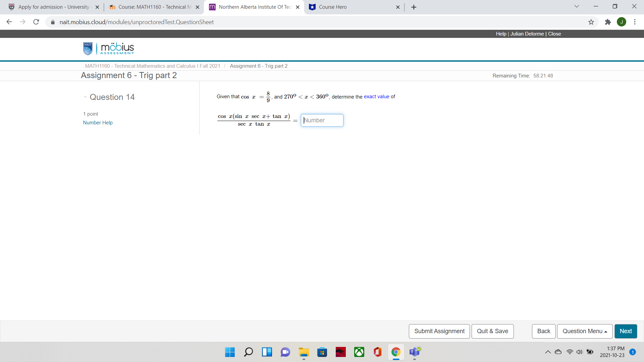The image size is (644, 362).
Task: Click Submit Assignment button
Action: pos(439,331)
